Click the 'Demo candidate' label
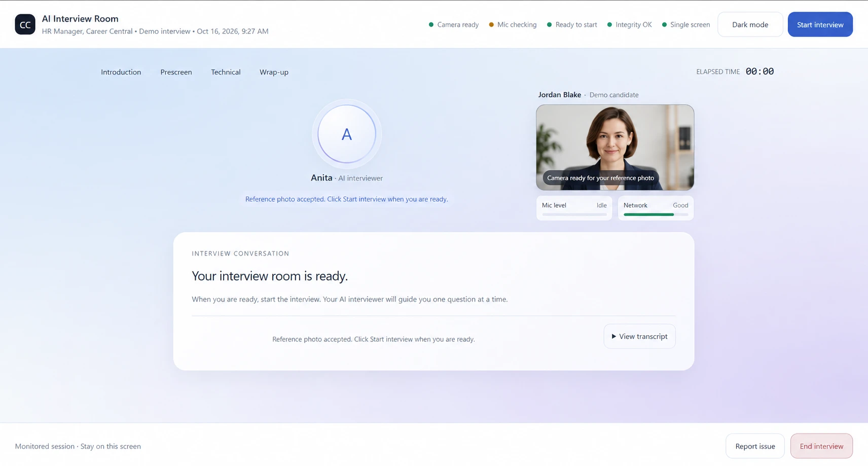Image resolution: width=868 pixels, height=466 pixels. (x=614, y=95)
